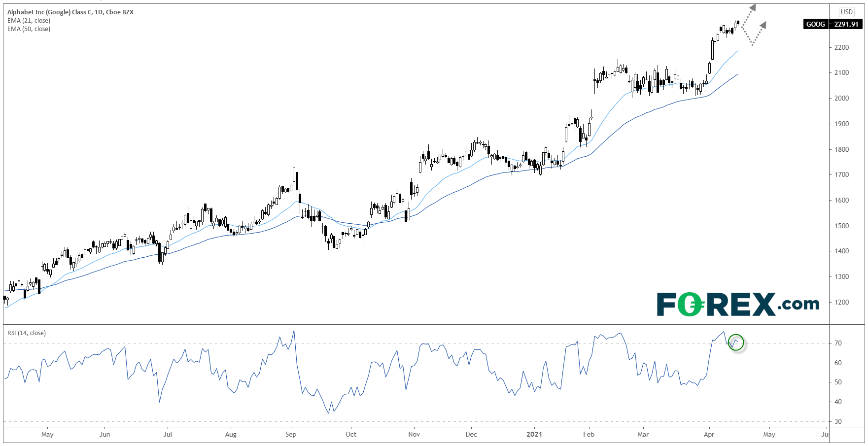Click the Dec date axis label
The height and width of the screenshot is (446, 868).
pos(471,434)
